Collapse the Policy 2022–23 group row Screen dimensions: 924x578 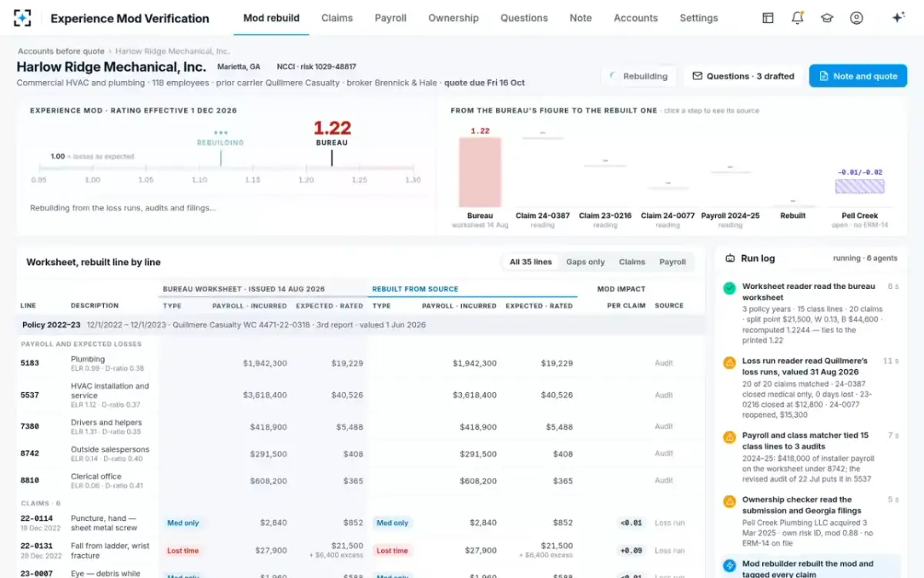click(360, 325)
